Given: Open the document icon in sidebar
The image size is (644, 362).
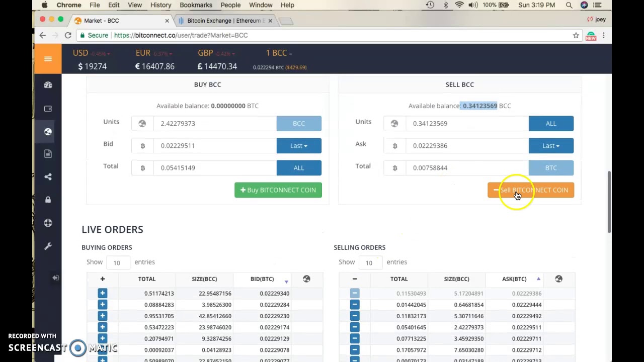Looking at the screenshot, I should (x=48, y=154).
